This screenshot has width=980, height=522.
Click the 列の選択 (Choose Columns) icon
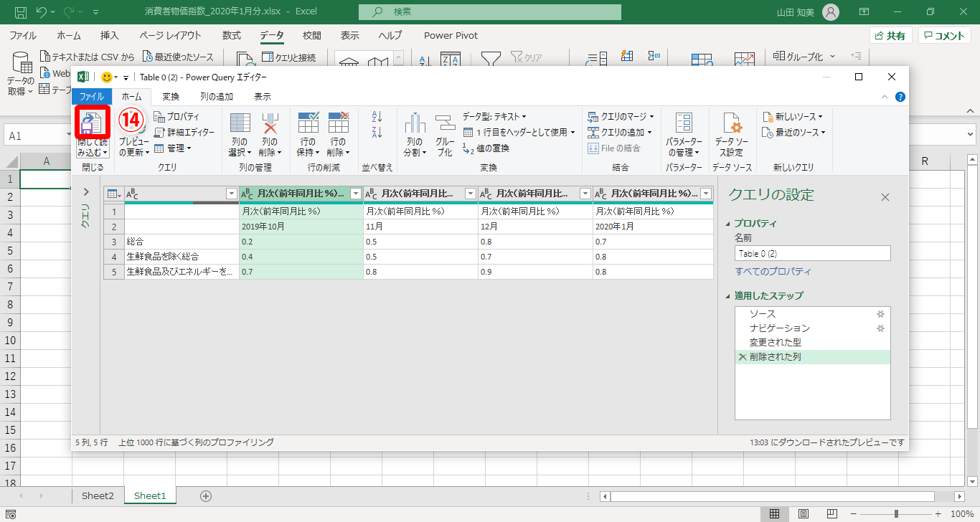tap(240, 124)
